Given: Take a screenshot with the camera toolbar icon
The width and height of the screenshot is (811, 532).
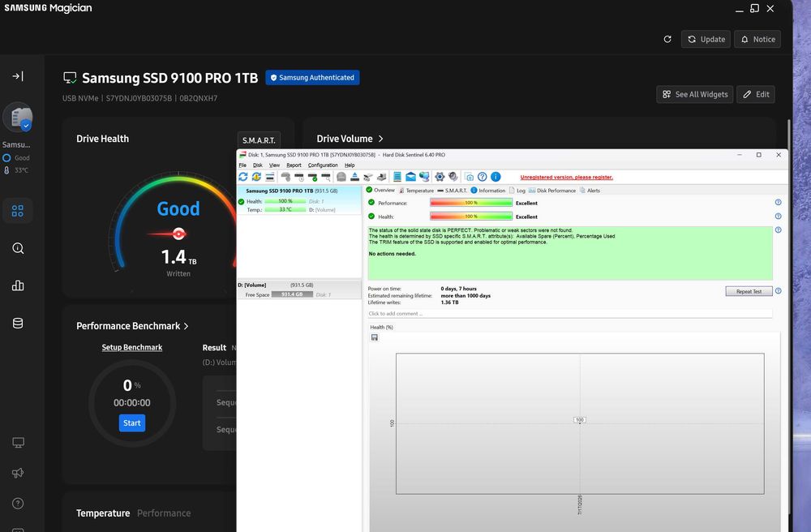Looking at the screenshot, I should [469, 177].
